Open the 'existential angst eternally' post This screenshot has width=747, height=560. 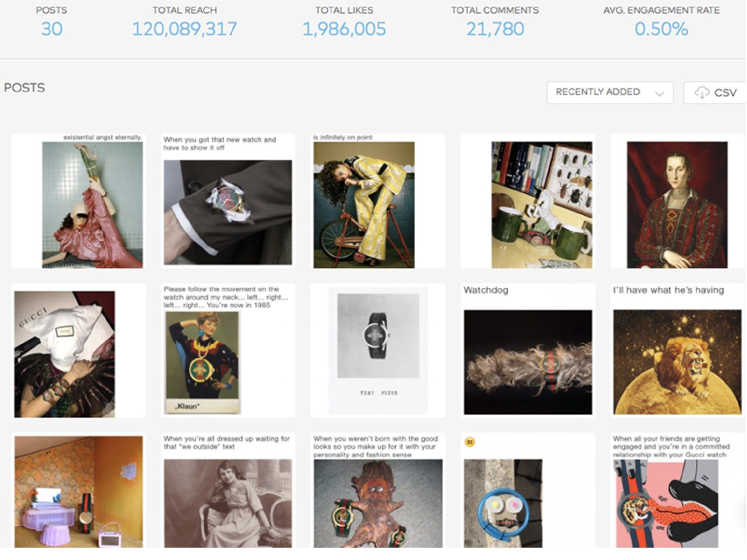click(x=78, y=201)
